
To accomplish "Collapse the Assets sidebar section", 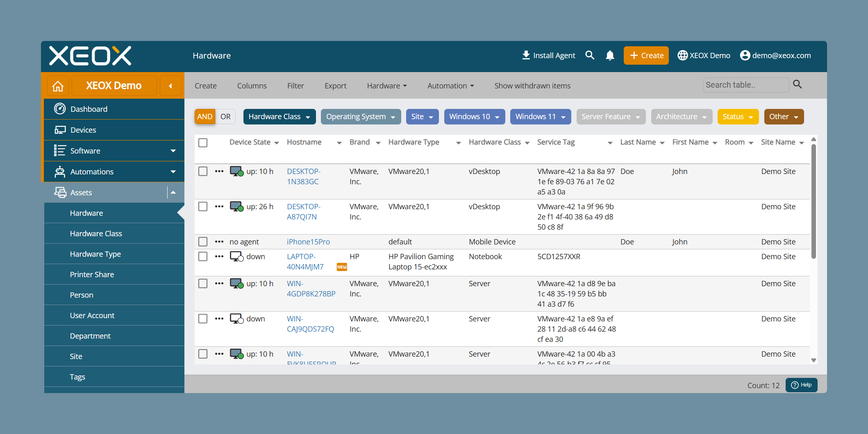I will [x=173, y=192].
